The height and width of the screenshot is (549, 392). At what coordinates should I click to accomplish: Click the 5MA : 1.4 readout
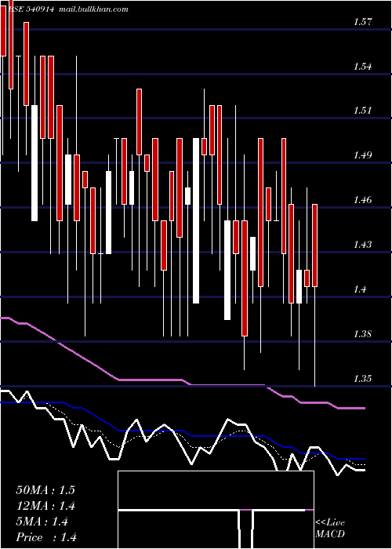[42, 522]
